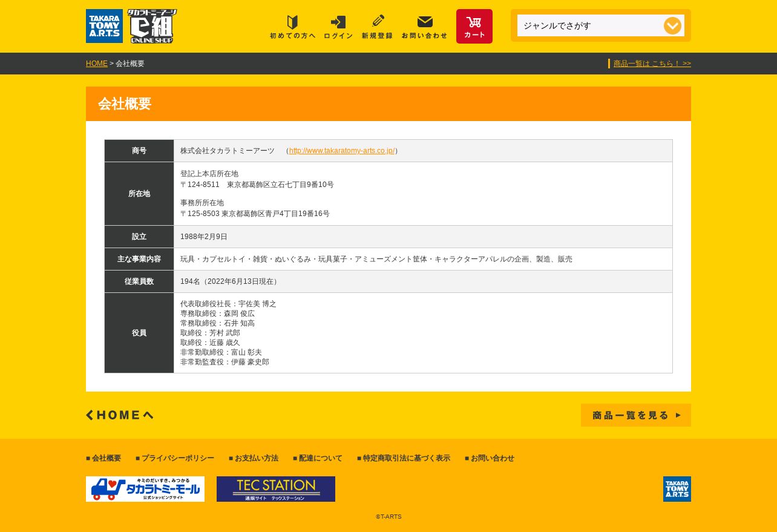
Task: Click 取締役：近藤 歳久 line
Action: point(210,343)
